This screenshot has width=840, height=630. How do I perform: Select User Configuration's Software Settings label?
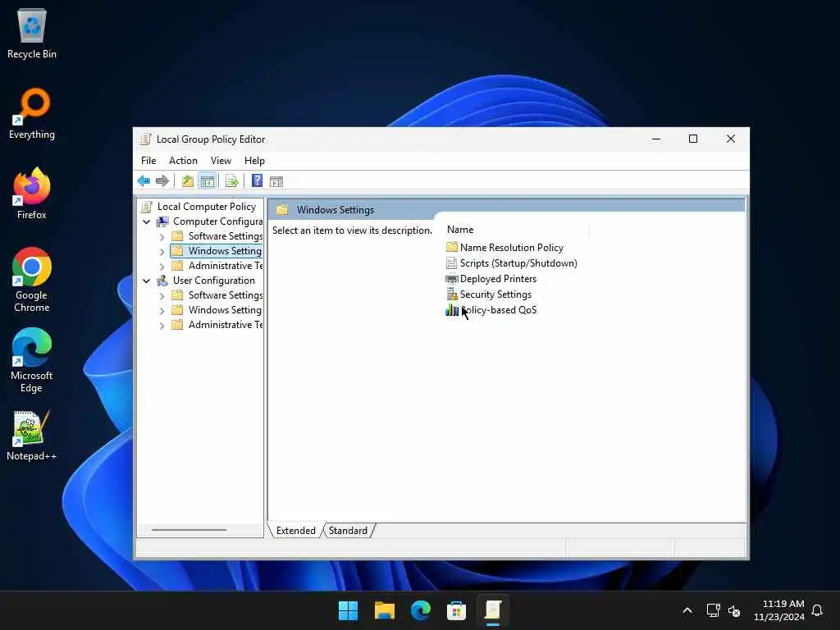[225, 295]
